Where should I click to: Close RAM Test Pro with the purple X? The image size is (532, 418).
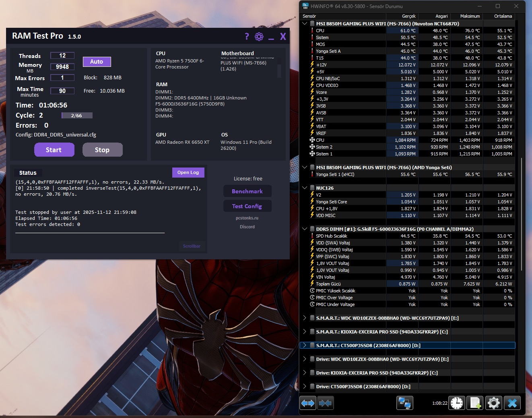point(283,37)
